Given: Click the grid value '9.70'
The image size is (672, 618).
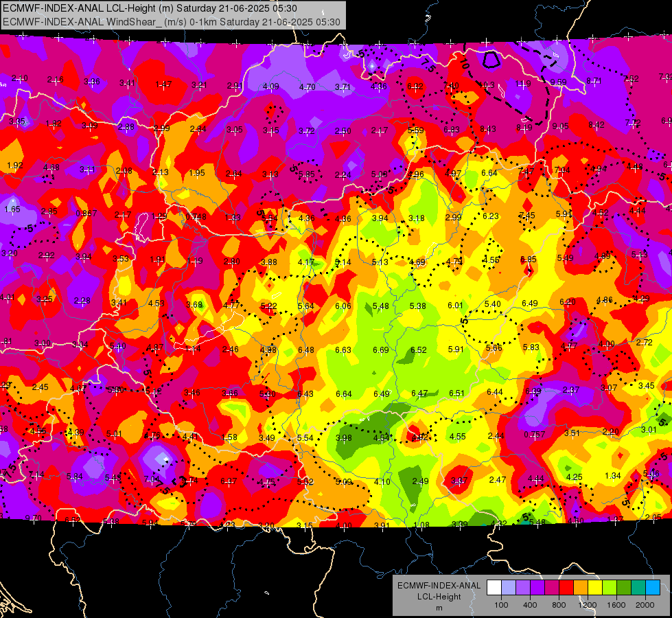Looking at the screenshot, I should click(34, 518).
